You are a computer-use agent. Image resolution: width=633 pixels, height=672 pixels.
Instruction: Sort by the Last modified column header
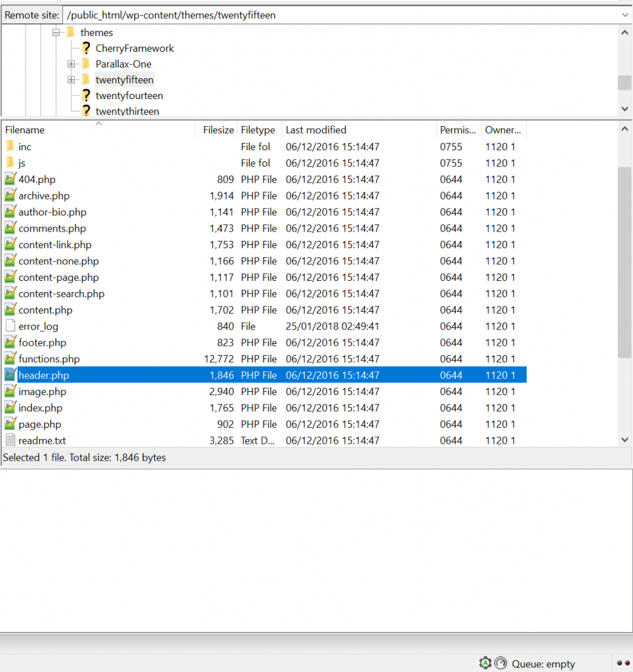click(x=358, y=130)
